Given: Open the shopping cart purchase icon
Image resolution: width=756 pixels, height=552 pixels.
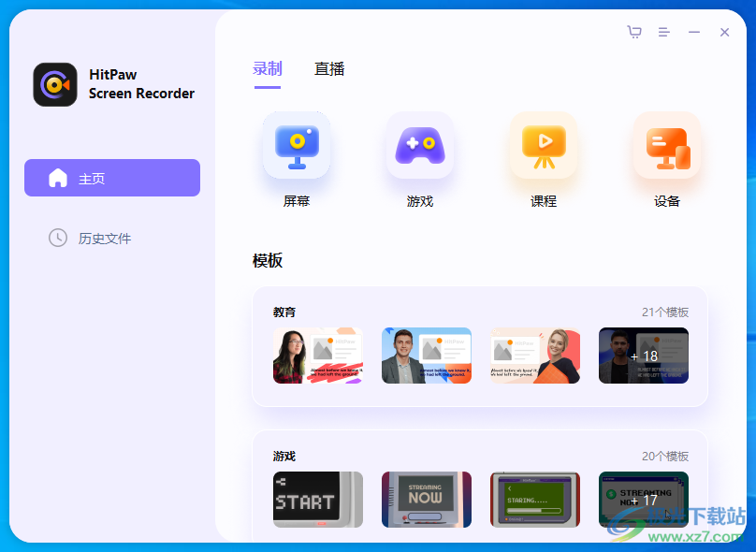Looking at the screenshot, I should pos(634,31).
